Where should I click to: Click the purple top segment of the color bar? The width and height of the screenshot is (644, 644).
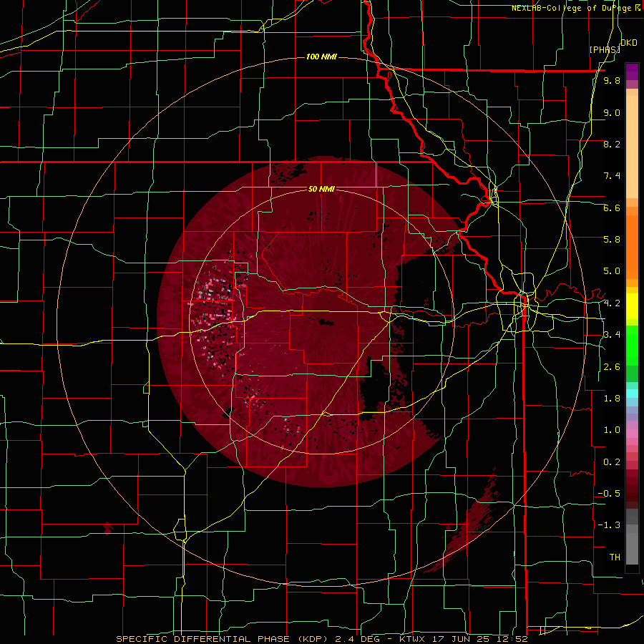(x=632, y=72)
